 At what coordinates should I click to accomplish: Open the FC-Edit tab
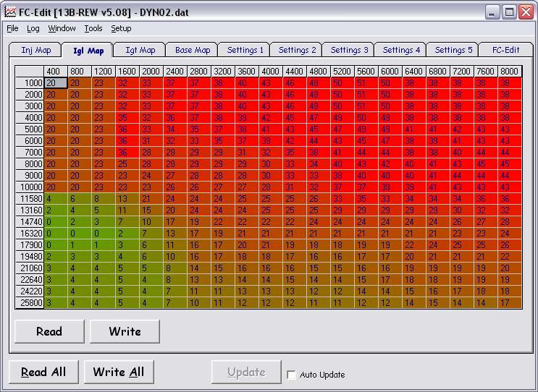(505, 51)
